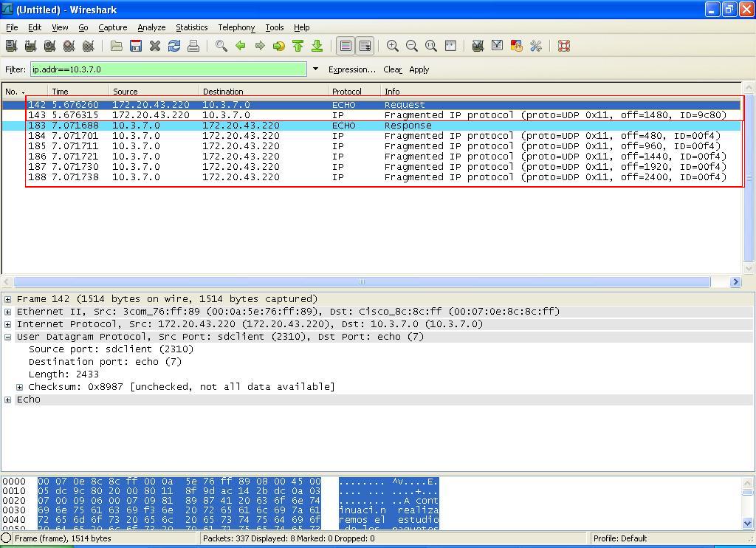Viewport: 756px width, 548px height.
Task: Open the Capture menu
Action: pyautogui.click(x=113, y=27)
